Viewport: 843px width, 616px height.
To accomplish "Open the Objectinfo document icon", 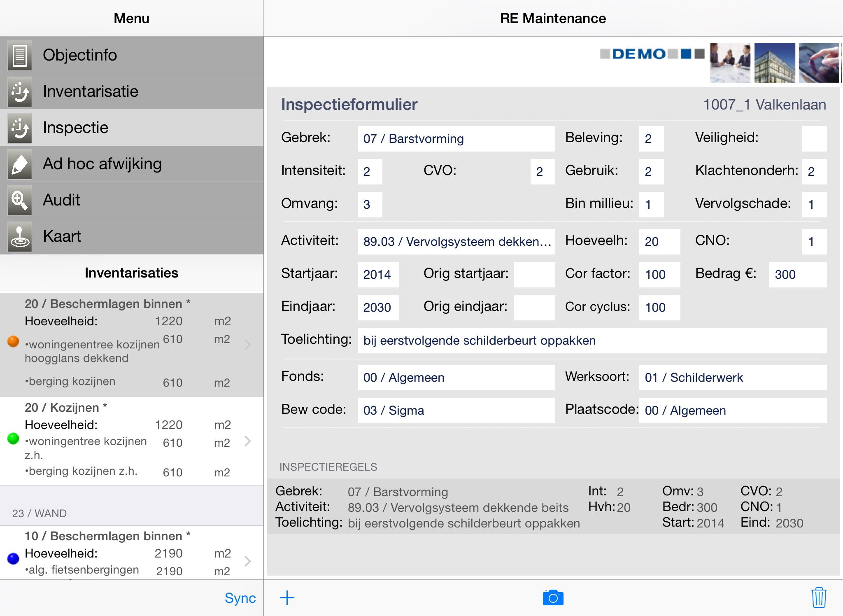I will coord(19,55).
